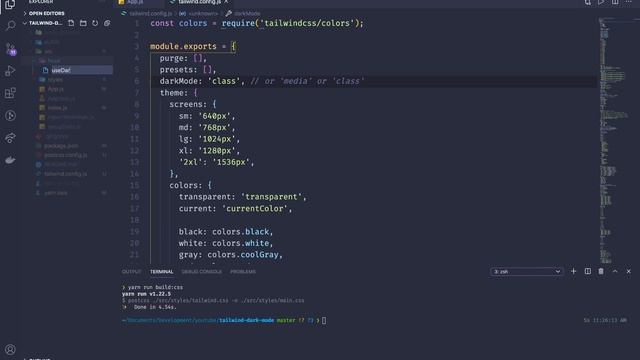Screen dimensions: 640x360
Task: Refresh the explorer file tree
Action: click(x=95, y=23)
